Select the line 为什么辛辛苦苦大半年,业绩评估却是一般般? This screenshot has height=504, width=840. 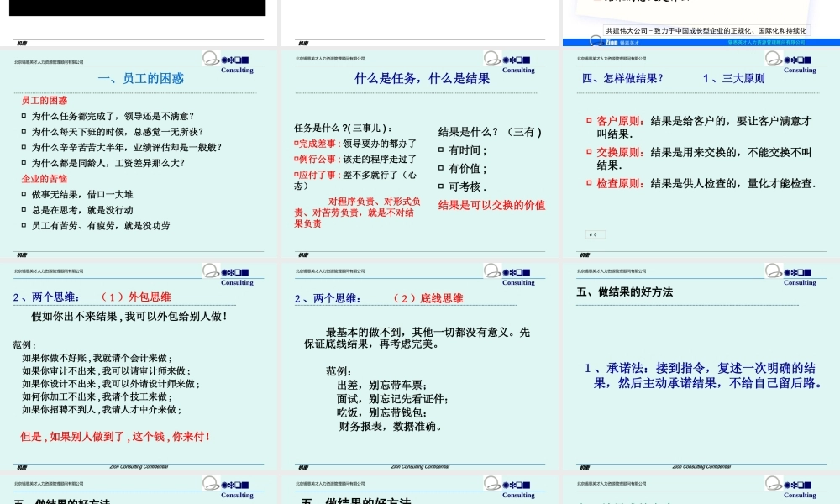pyautogui.click(x=126, y=147)
